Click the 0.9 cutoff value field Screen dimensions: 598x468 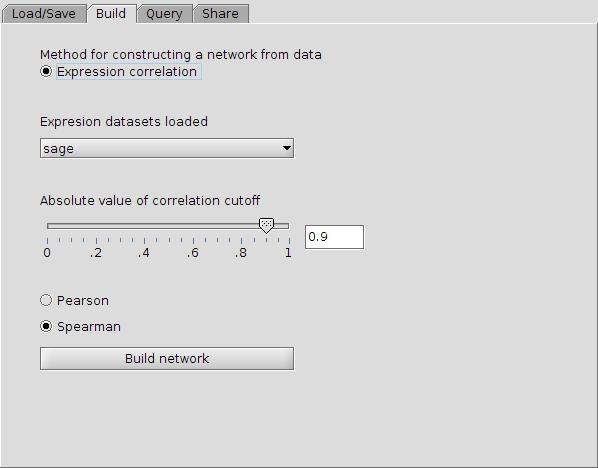(x=334, y=237)
